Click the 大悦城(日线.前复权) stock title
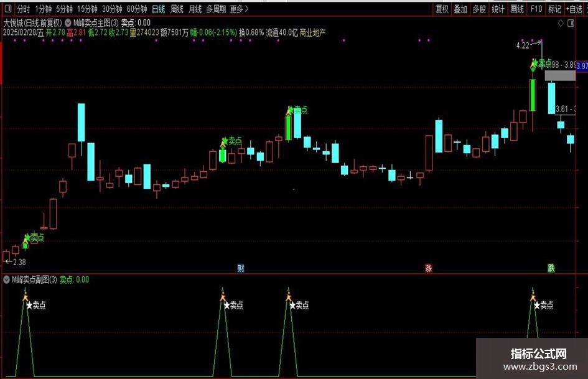Screen dimensions: 588x379 [32, 23]
